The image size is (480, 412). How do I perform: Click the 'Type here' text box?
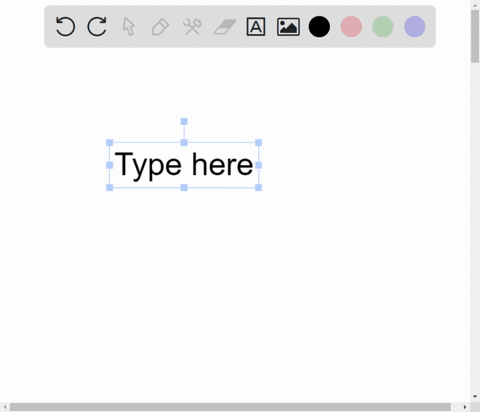coord(184,165)
